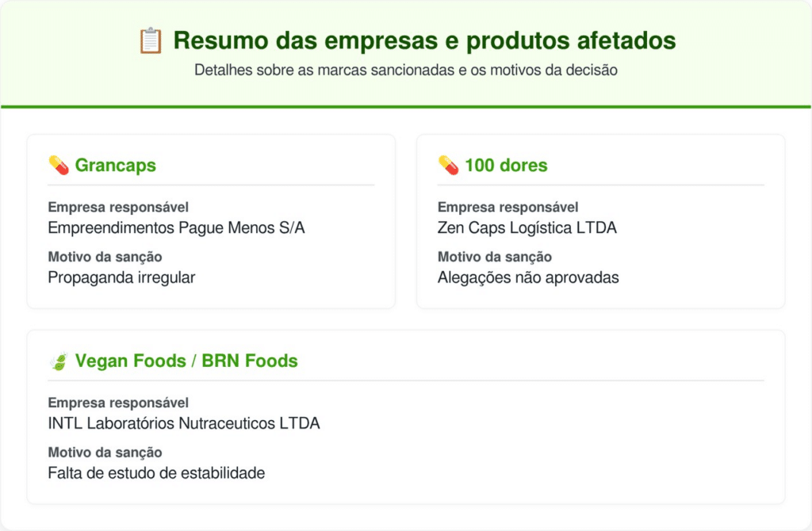Open the 100 dores card heading

coord(505,166)
